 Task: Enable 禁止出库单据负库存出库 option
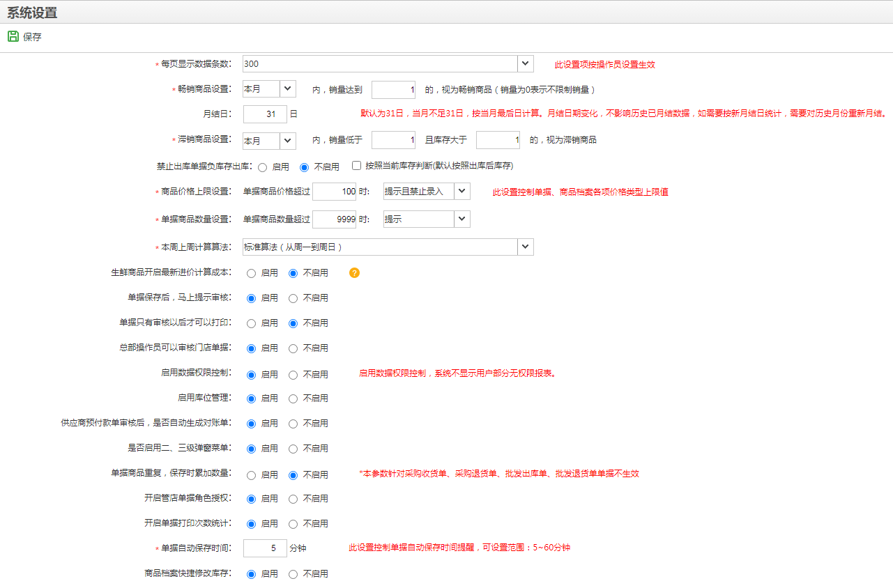point(263,167)
